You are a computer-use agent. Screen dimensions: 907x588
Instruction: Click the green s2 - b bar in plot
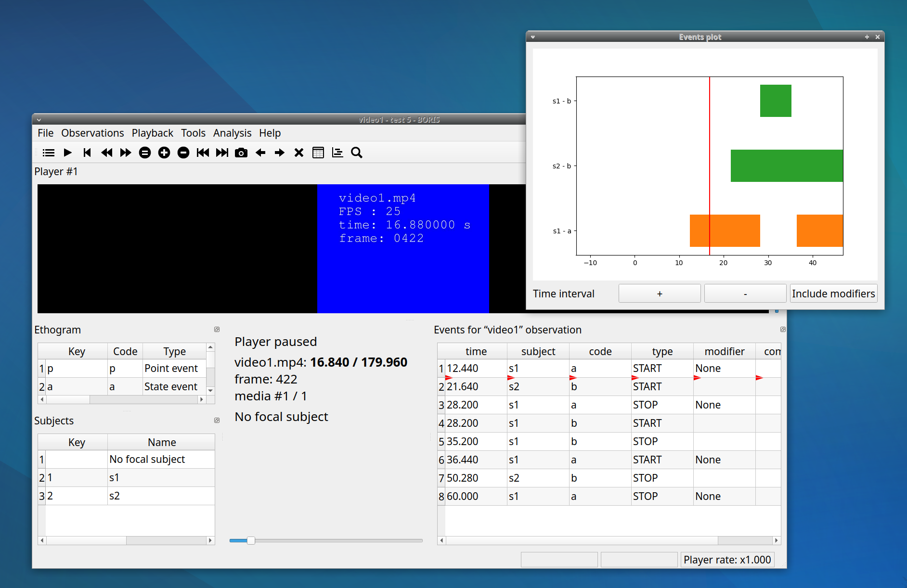pos(787,166)
